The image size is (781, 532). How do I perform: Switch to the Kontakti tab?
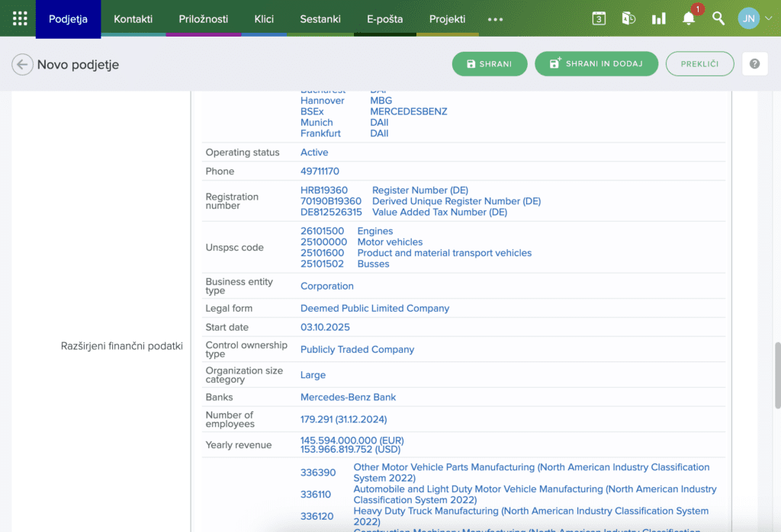pyautogui.click(x=133, y=19)
